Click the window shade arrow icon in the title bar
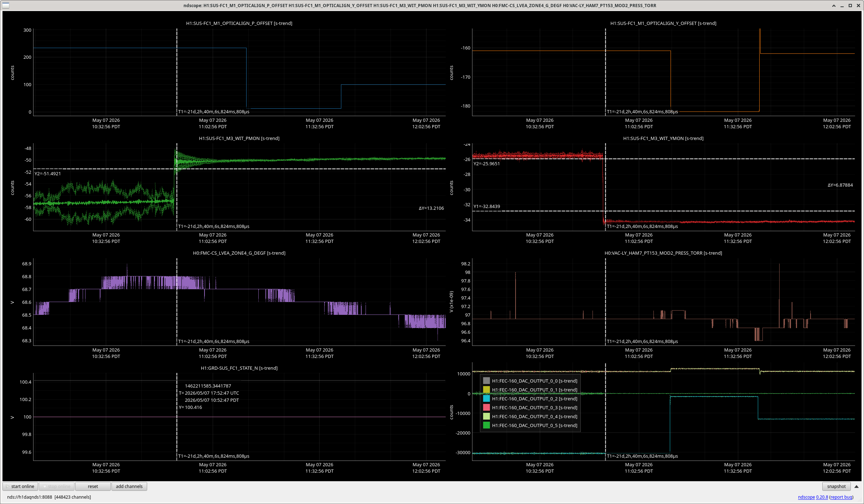Viewport: 864px width, 504px height. 834,5
